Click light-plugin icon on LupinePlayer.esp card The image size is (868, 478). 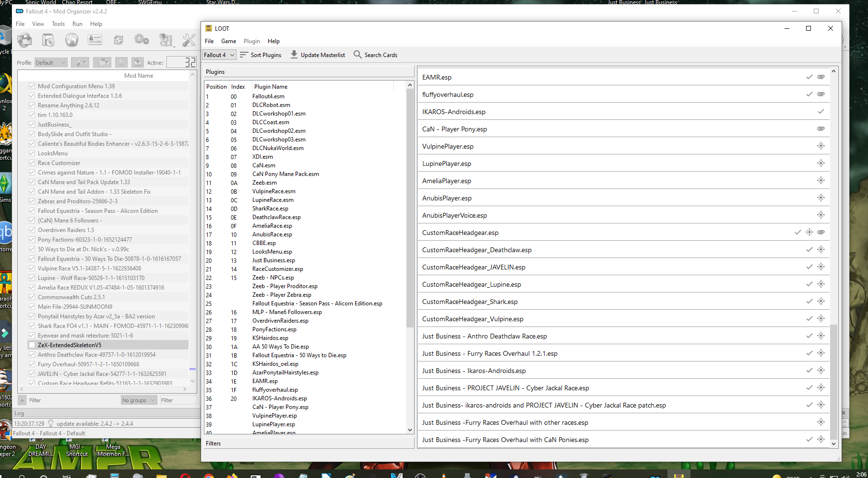coord(821,163)
